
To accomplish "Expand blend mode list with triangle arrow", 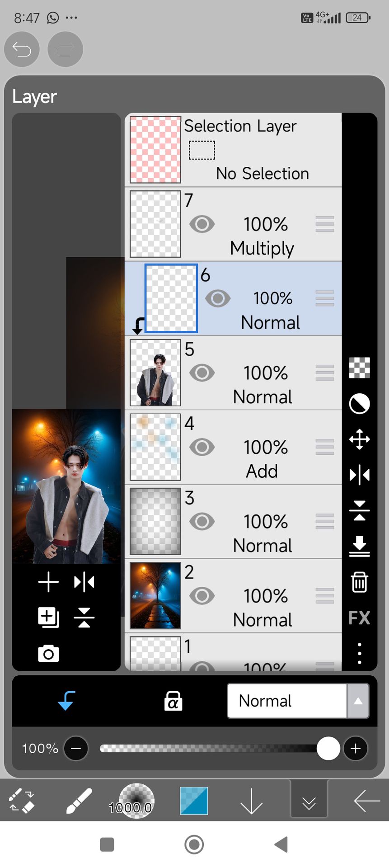I will 358,701.
